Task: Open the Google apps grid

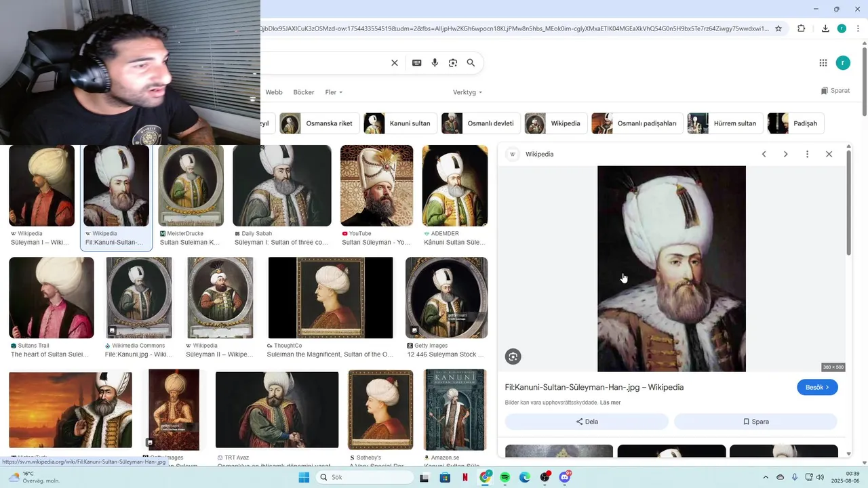Action: [x=823, y=63]
